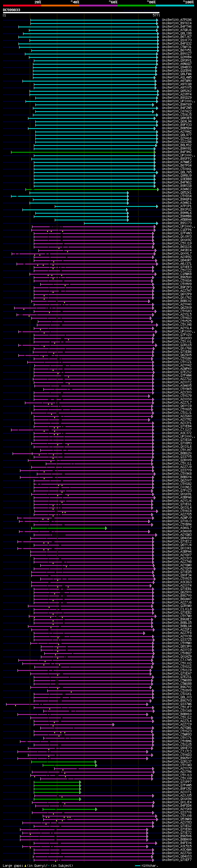The width and height of the screenshot is (197, 868).
Task: Select label UniRef100_C1EFP6
Action: [x=177, y=230]
